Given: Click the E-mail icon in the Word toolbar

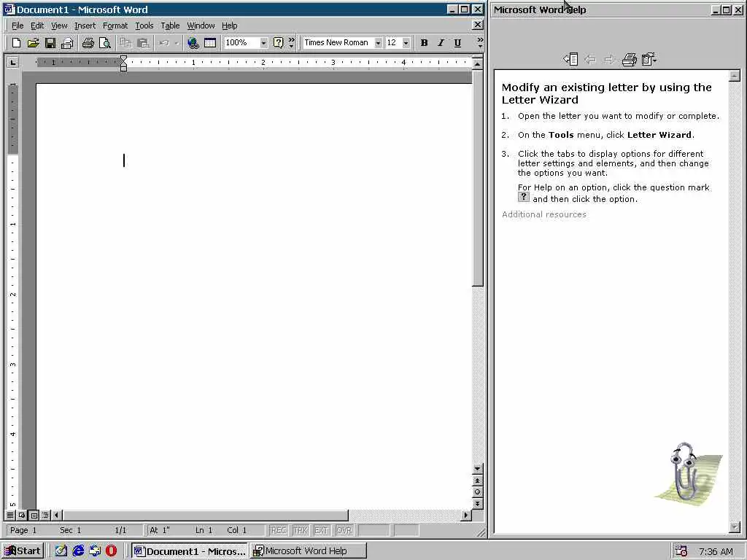Looking at the screenshot, I should tap(67, 43).
